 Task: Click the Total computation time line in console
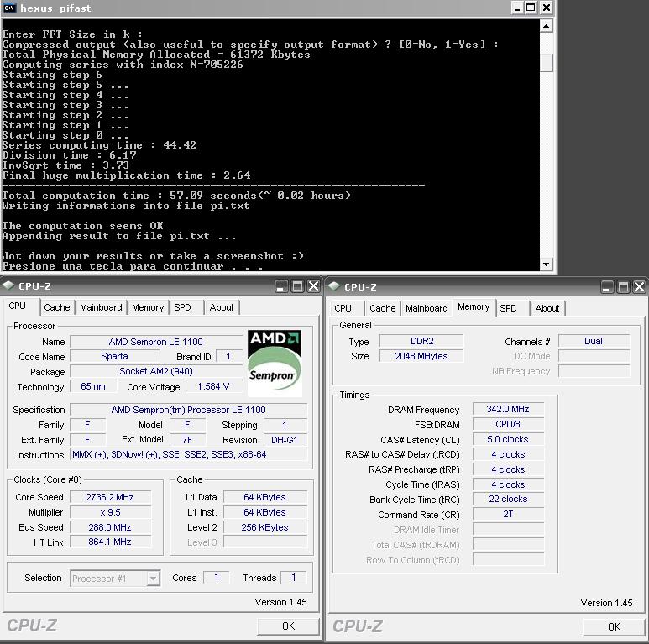[176, 196]
